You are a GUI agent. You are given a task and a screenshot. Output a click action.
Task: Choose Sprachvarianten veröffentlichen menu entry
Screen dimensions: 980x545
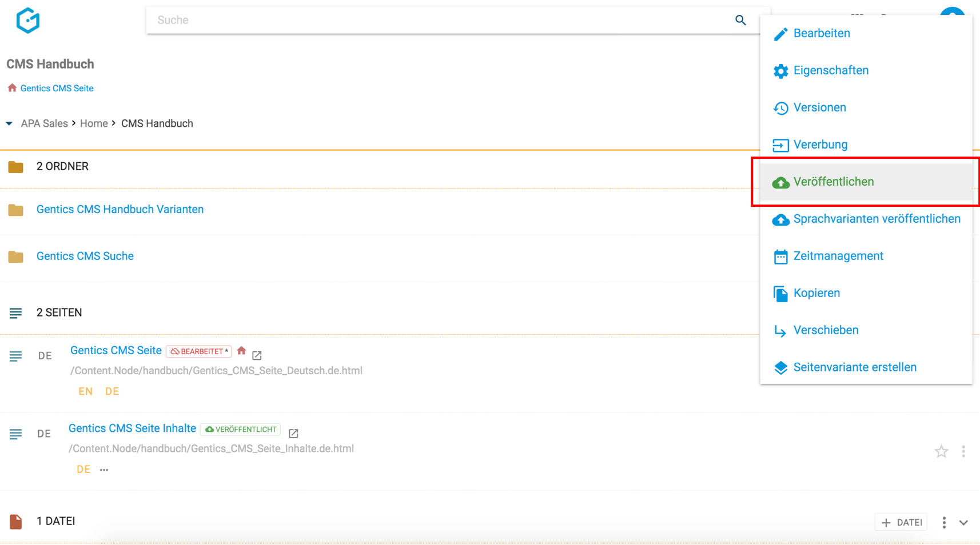866,219
